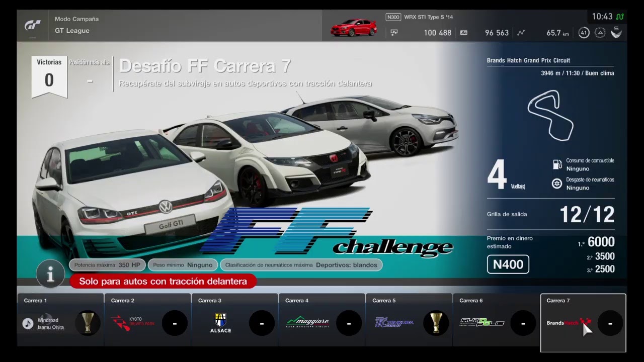Click the Tsukuba Circuit logo
644x362 pixels.
[394, 322]
